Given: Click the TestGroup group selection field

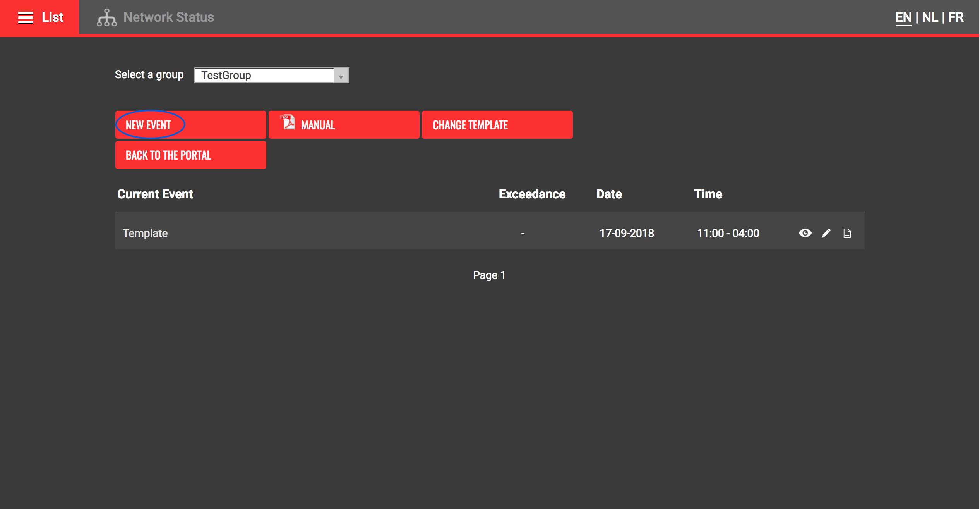Looking at the screenshot, I should 264,75.
